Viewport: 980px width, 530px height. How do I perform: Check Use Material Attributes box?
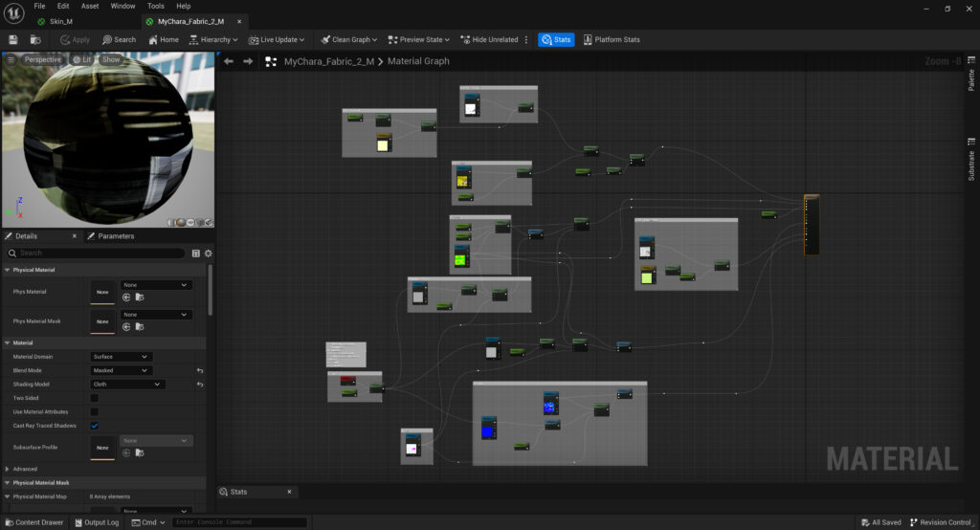click(94, 411)
